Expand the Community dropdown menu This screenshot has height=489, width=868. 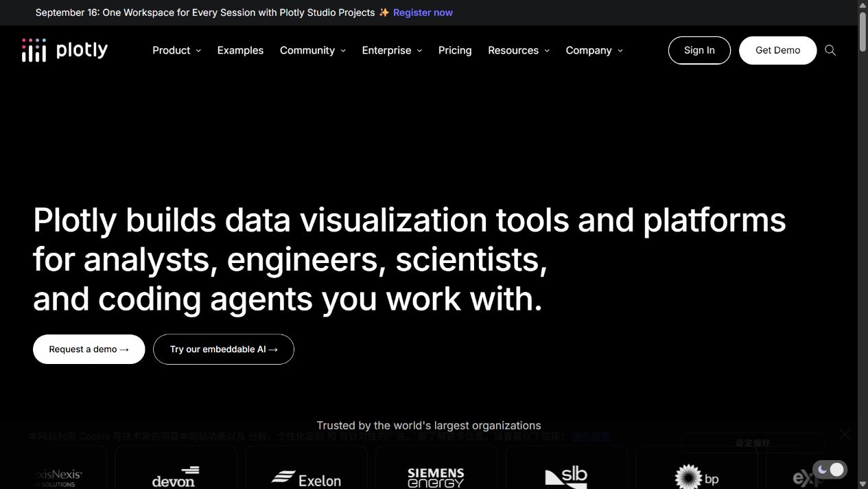click(x=312, y=50)
